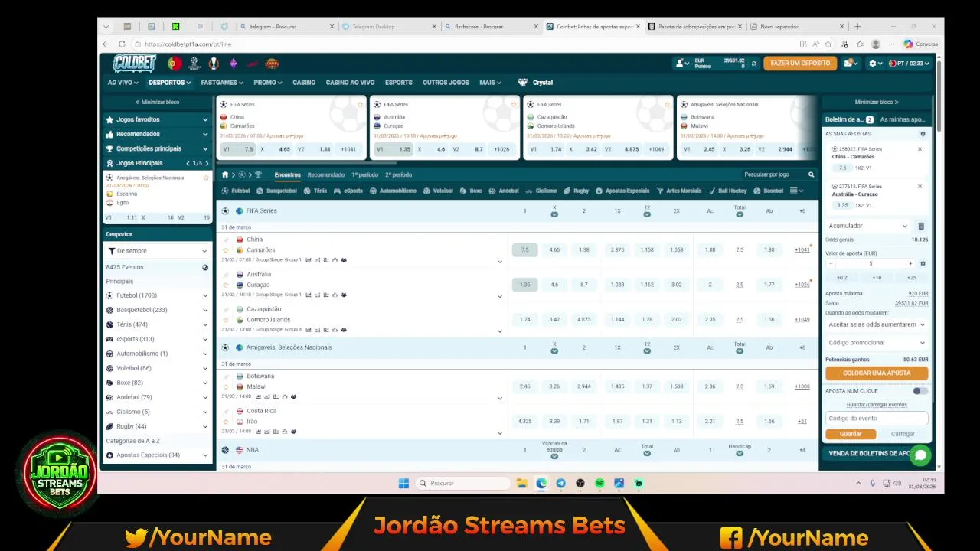Click FAZER UM DEPÓSITO button
Image resolution: width=980 pixels, height=551 pixels.
[800, 64]
